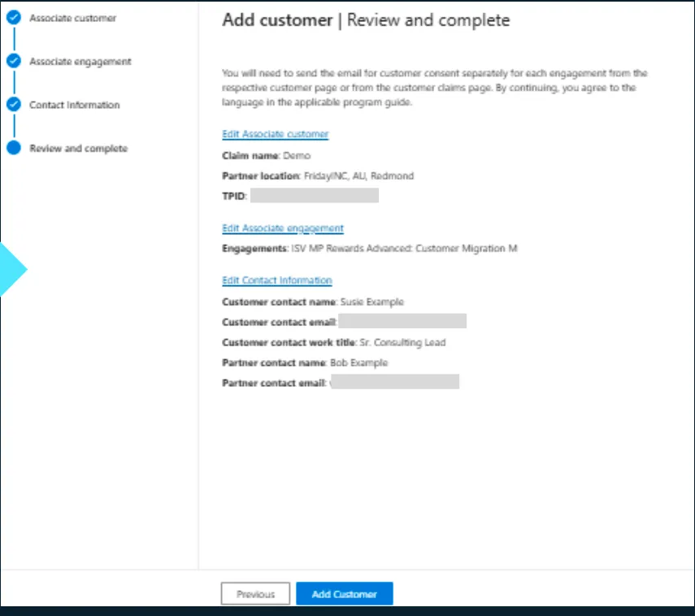Click the Add customer | Review and complete heading
The width and height of the screenshot is (695, 616).
click(x=366, y=20)
